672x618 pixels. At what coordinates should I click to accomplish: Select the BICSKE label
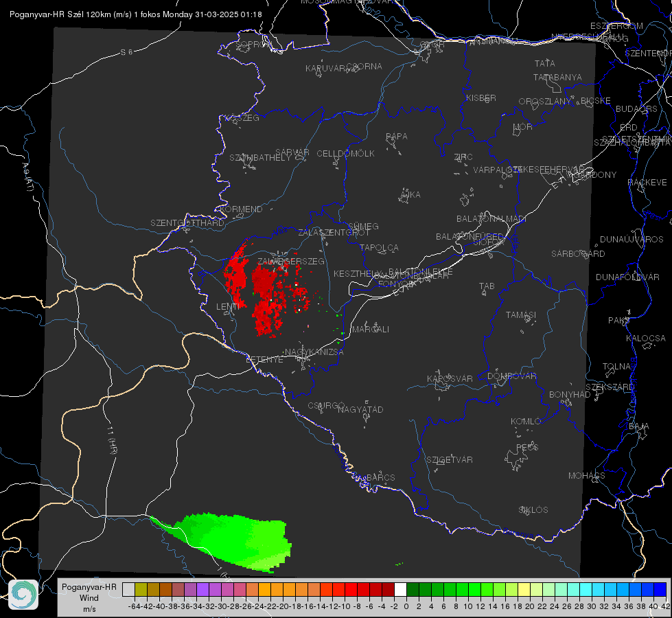(x=596, y=101)
